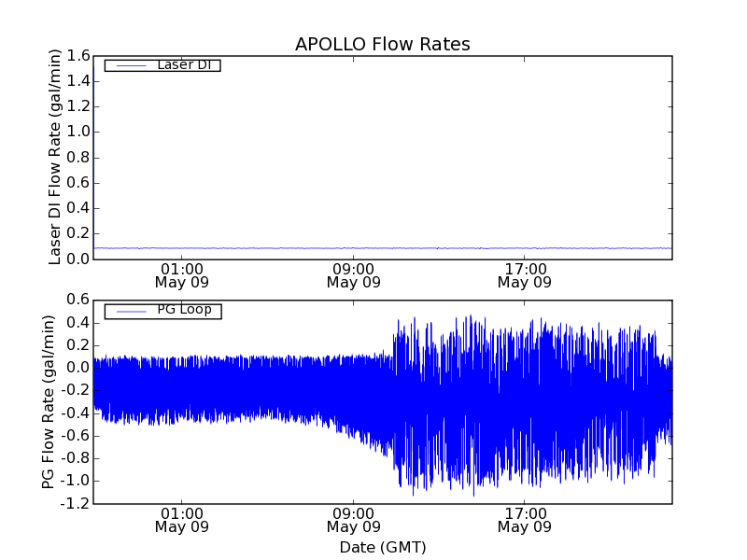Viewport: 747px width, 560px height.
Task: Click the 17:00 tick label under the top plot
Action: 525,269
